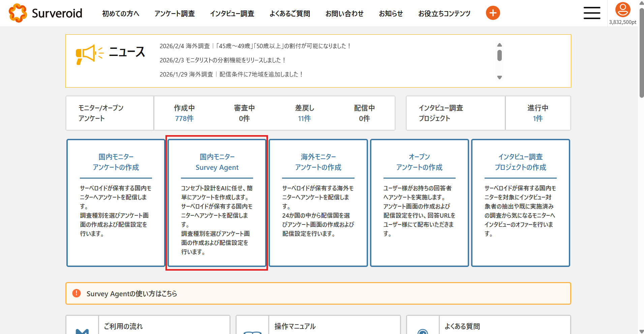This screenshot has width=644, height=334.
Task: Click the user account avatar icon
Action: 622,10
